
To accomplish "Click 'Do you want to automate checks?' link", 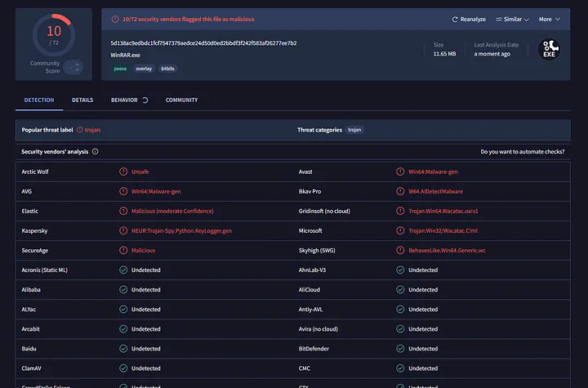I will [523, 152].
